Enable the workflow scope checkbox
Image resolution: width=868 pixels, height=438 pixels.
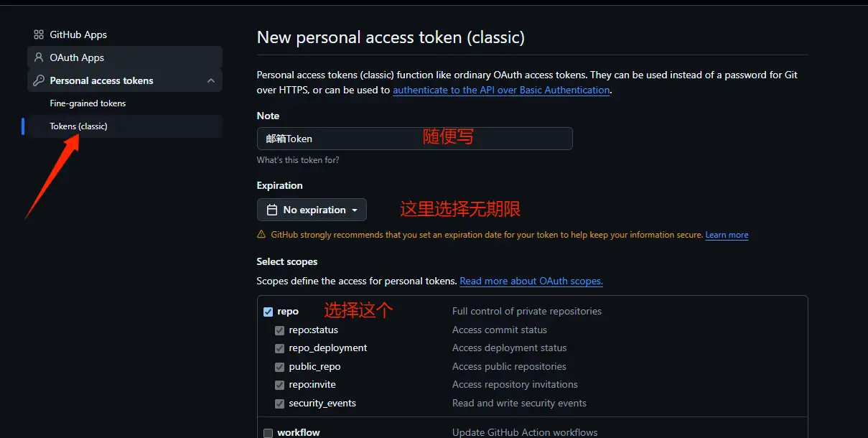tap(269, 432)
